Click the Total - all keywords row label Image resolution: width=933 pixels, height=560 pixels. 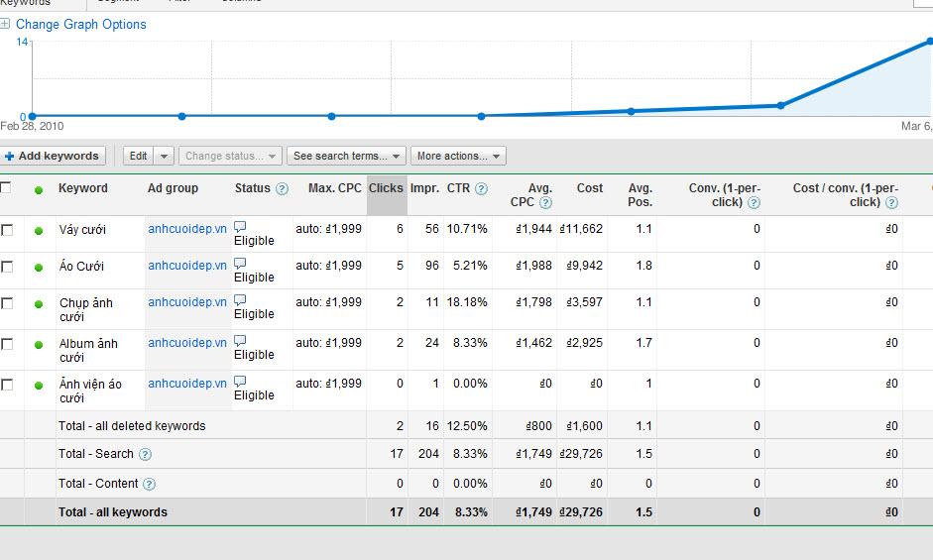click(x=113, y=512)
